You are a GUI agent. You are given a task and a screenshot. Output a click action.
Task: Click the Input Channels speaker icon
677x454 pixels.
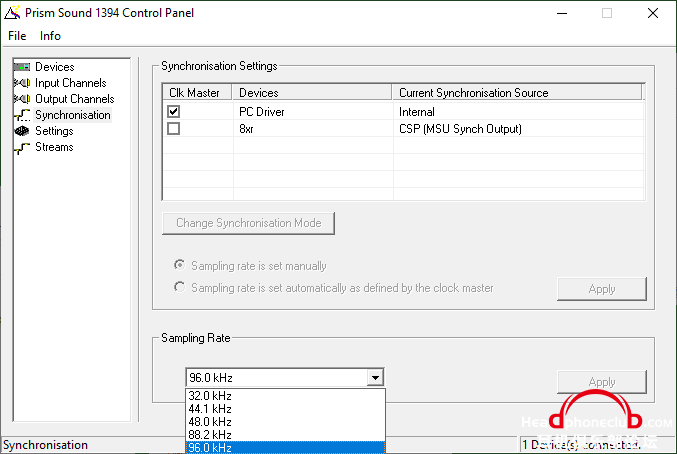tap(22, 82)
